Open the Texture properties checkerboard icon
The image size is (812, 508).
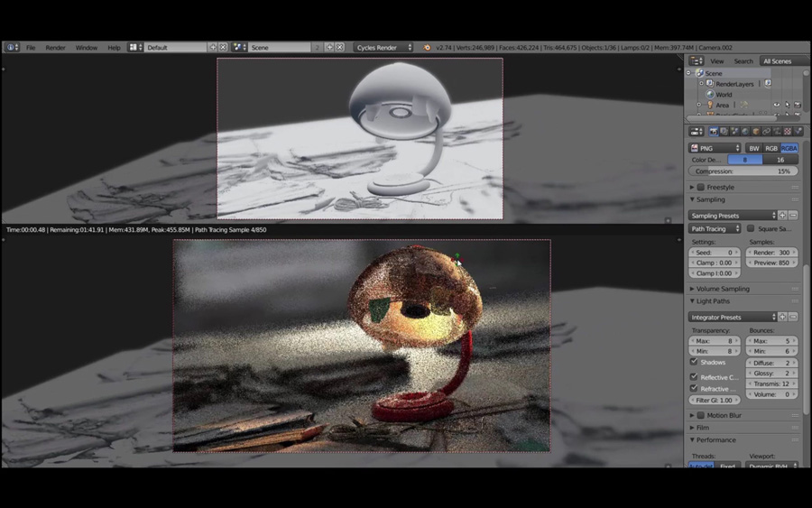click(787, 132)
